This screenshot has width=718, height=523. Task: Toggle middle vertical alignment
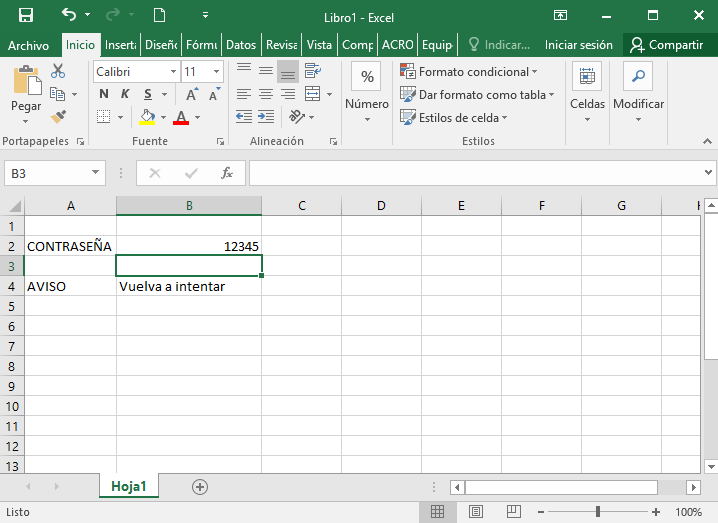266,71
